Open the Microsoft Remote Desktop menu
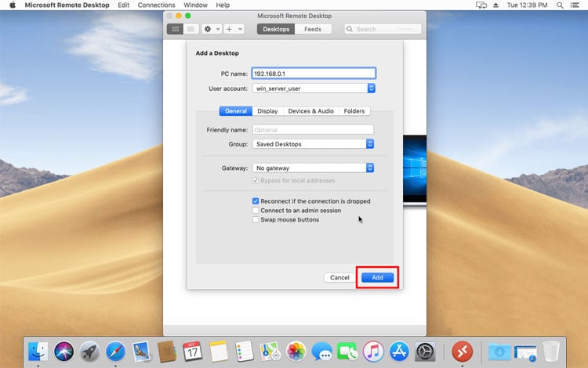This screenshot has height=368, width=588. click(x=67, y=5)
